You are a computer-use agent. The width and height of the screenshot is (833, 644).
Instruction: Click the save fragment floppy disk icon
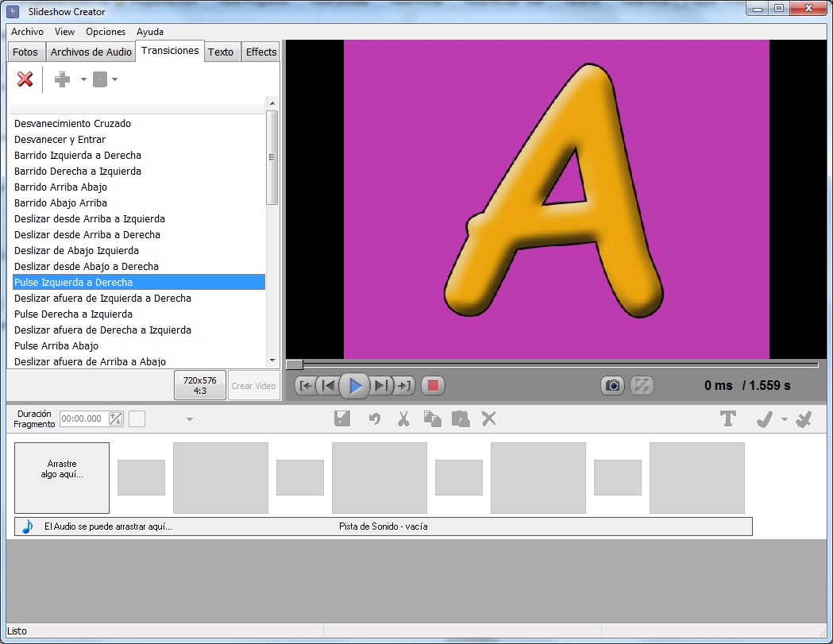[x=342, y=418]
